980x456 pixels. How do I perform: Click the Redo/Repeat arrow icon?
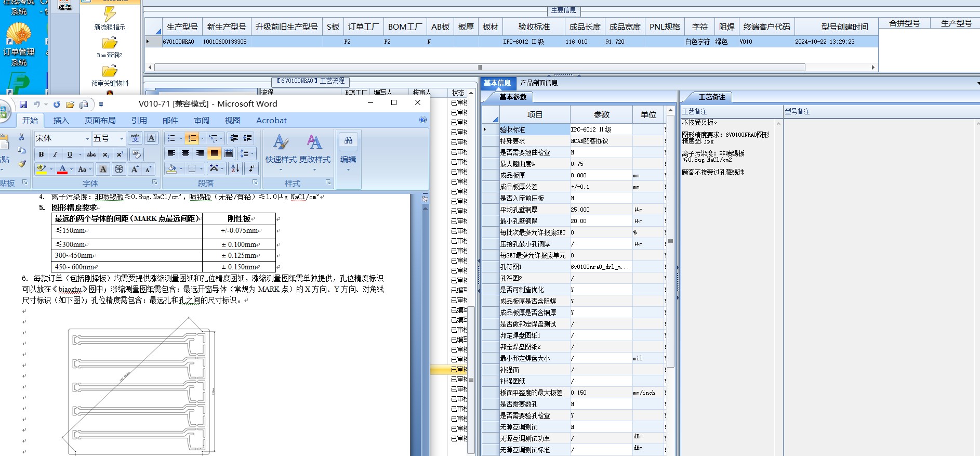click(x=57, y=105)
